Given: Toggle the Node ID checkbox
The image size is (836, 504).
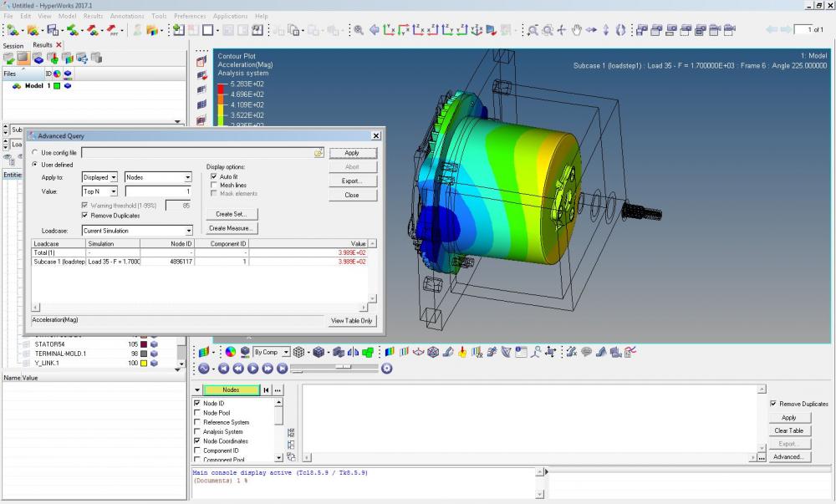Looking at the screenshot, I should point(197,404).
